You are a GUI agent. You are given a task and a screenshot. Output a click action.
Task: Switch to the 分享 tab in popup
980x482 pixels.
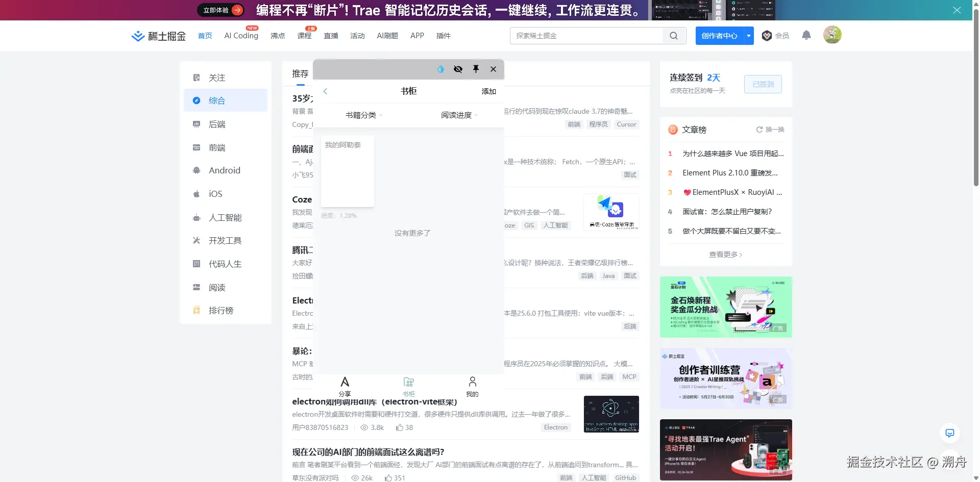tap(345, 387)
